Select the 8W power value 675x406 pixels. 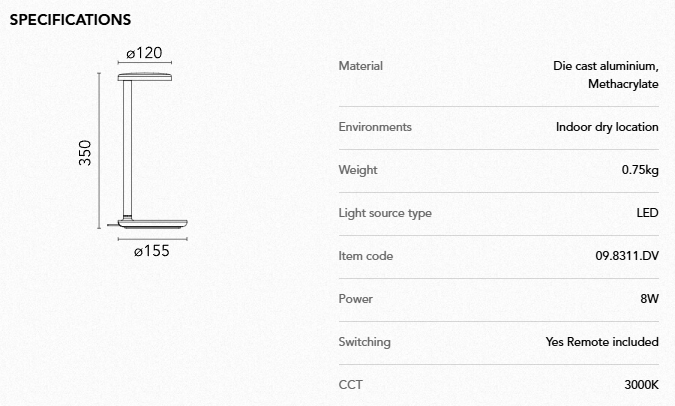[x=650, y=299]
